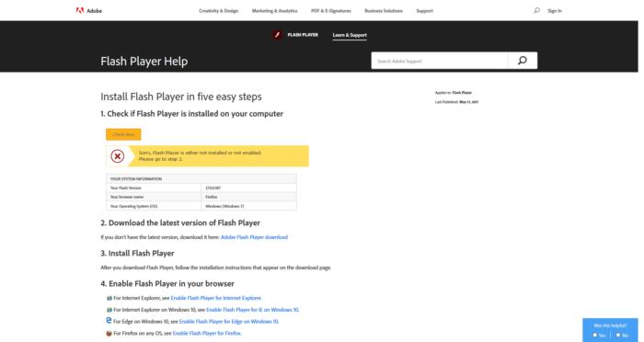This screenshot has width=644, height=342.
Task: Click the Your browser name label cell
Action: click(154, 197)
